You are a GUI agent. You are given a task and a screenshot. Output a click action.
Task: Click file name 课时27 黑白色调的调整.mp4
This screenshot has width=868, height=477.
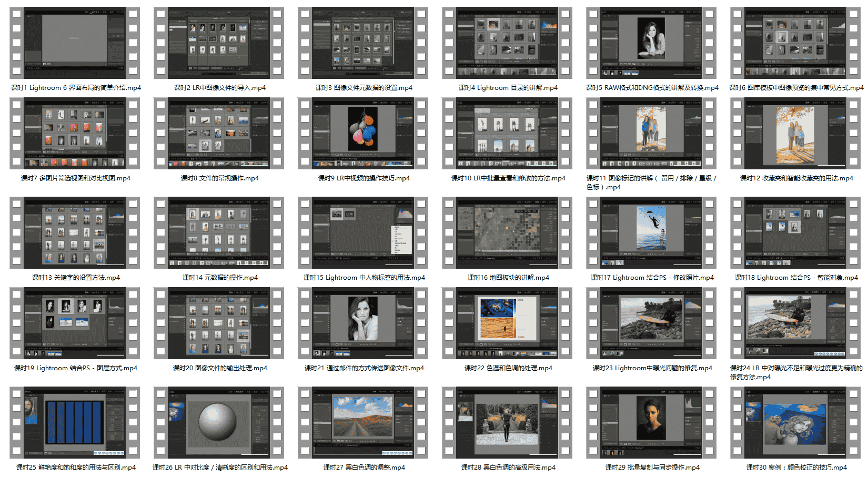click(364, 468)
